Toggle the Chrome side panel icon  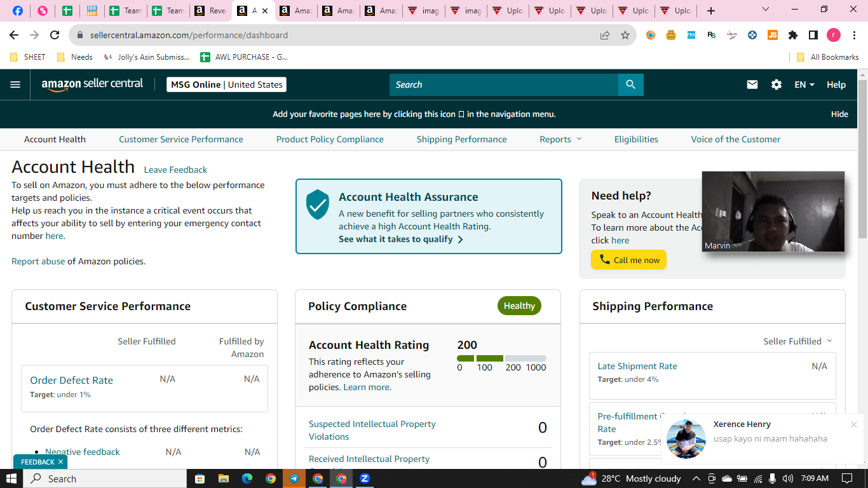(813, 35)
